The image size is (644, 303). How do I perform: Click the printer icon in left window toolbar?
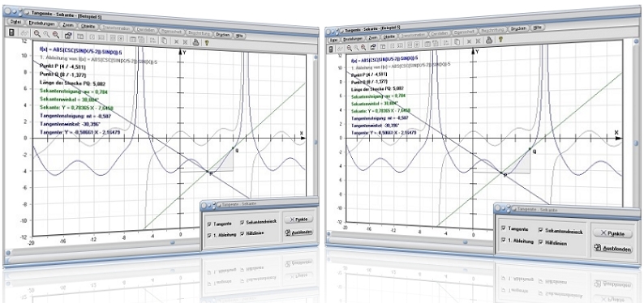(x=196, y=41)
